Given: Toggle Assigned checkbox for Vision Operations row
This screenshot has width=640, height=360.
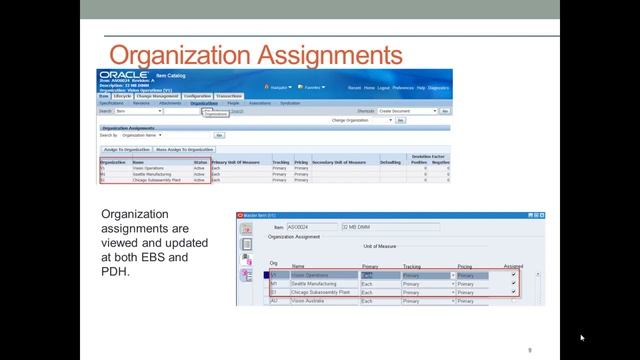Looking at the screenshot, I should tap(513, 274).
